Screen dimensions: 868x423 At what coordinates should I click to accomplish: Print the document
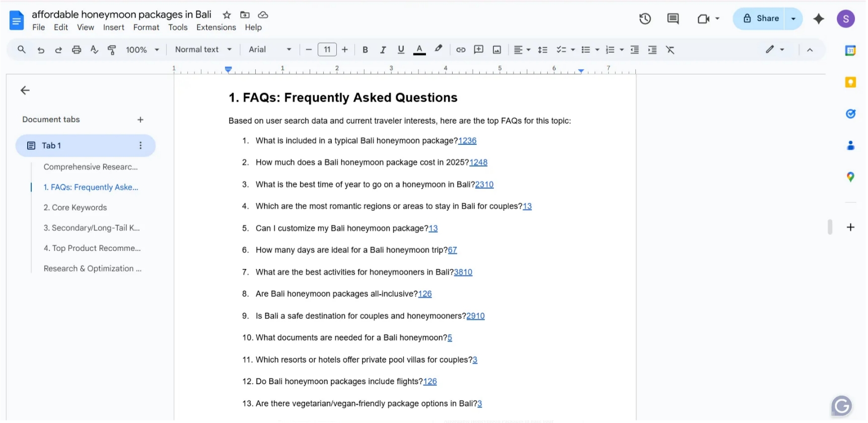(x=77, y=49)
